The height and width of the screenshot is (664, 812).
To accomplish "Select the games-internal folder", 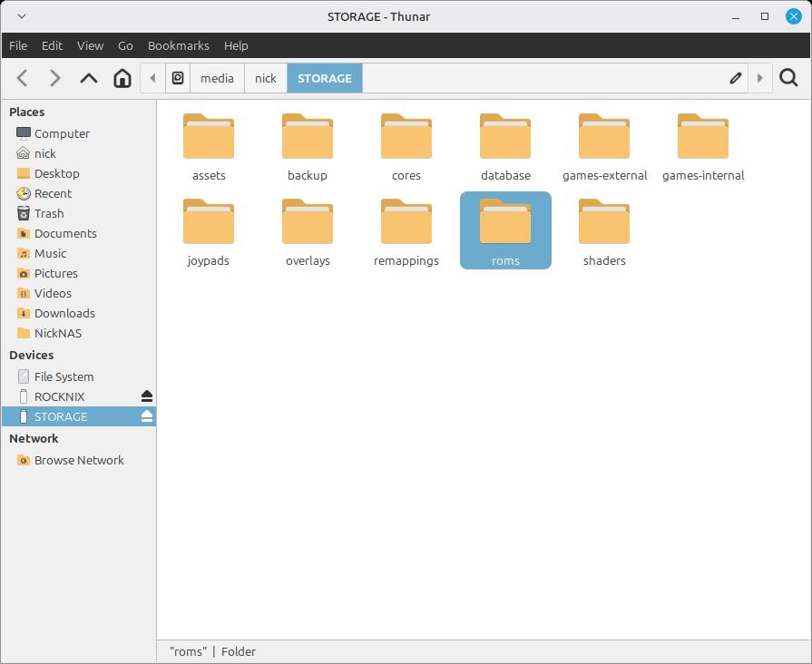I will click(x=703, y=147).
